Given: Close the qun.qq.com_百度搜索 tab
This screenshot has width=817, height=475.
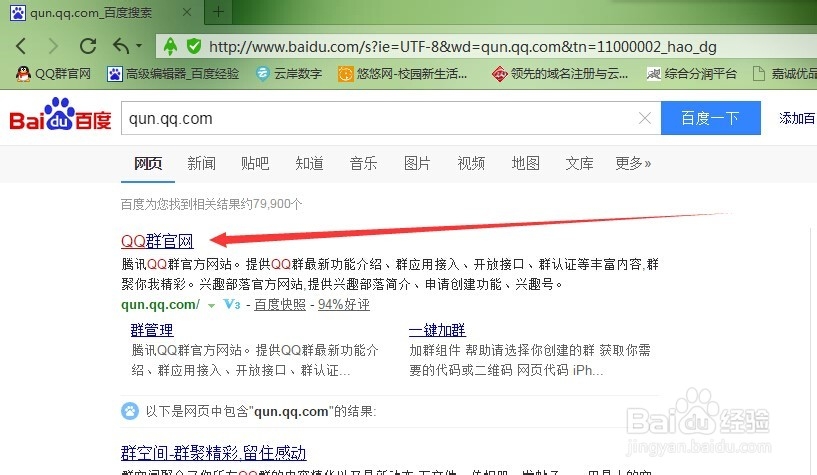Looking at the screenshot, I should (187, 12).
